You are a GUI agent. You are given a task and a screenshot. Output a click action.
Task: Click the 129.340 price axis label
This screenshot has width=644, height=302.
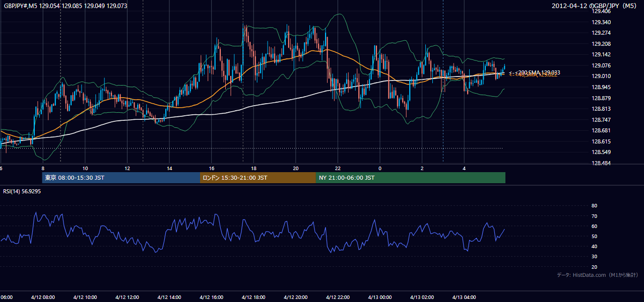point(601,22)
